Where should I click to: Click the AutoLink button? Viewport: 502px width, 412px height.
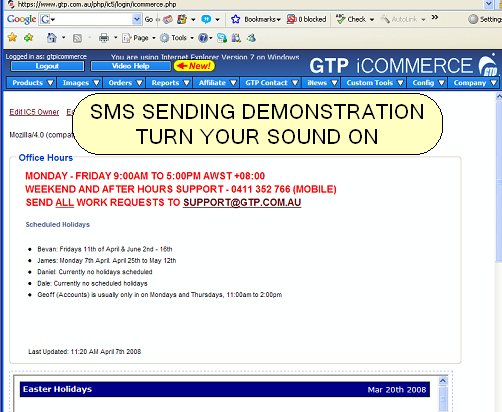(x=399, y=19)
